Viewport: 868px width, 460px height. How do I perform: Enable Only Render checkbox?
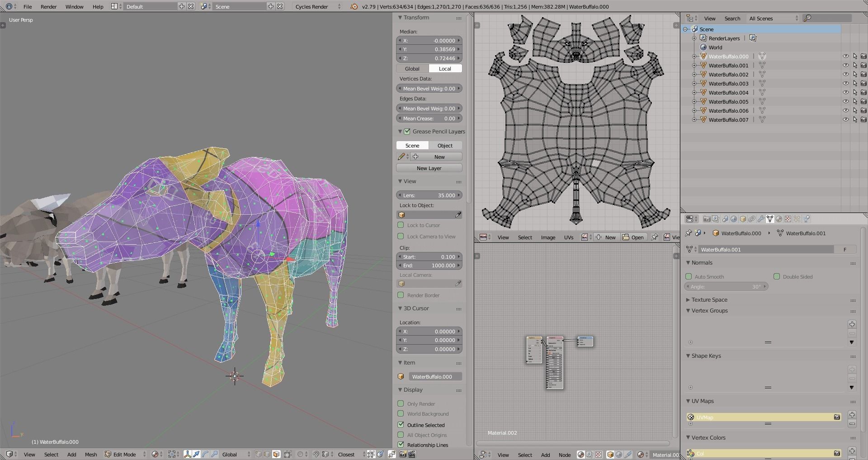pyautogui.click(x=401, y=403)
